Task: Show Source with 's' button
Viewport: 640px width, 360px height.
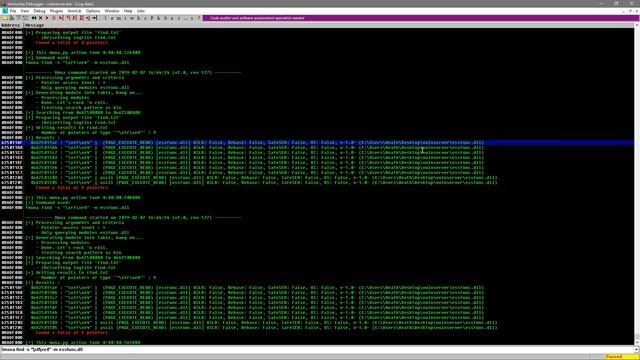Action: [x=192, y=18]
